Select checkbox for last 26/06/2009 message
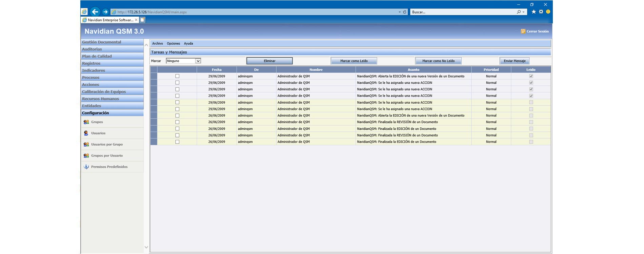Viewport: 644px width, 254px height. (177, 142)
